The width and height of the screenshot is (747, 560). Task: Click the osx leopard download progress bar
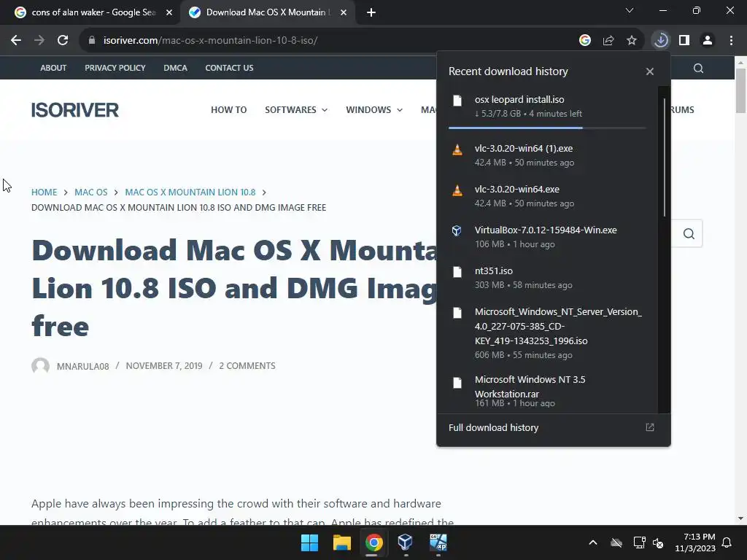point(547,128)
